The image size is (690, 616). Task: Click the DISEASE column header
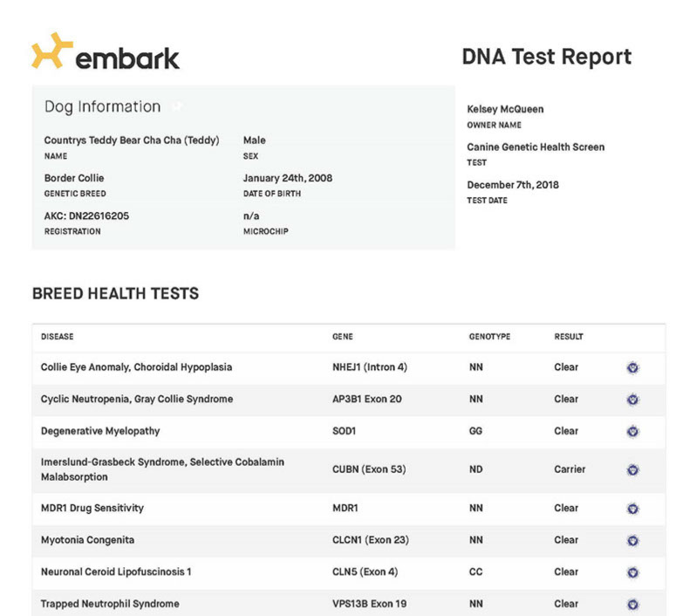tap(58, 337)
